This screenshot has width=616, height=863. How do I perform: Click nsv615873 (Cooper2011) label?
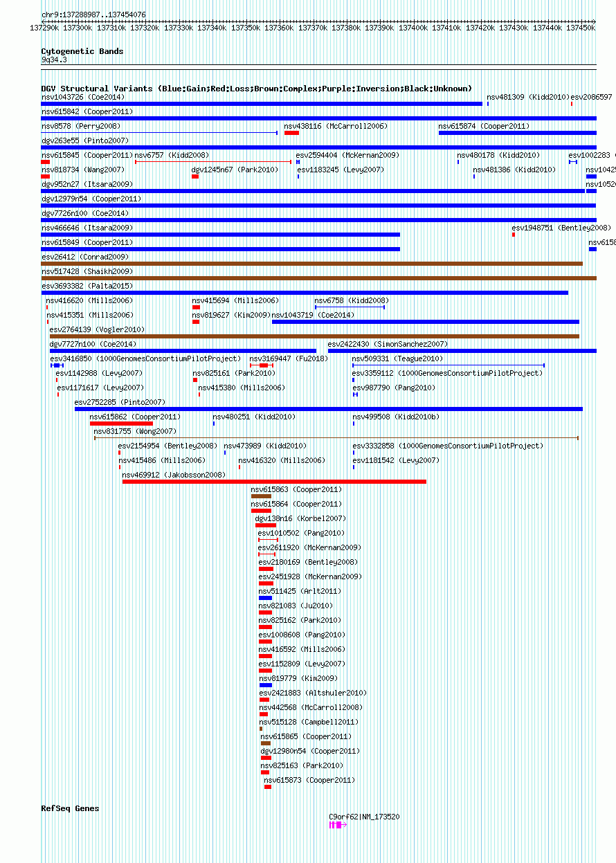coord(309,780)
